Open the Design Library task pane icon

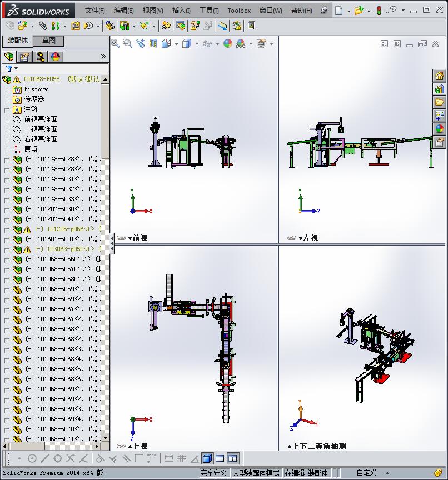click(440, 89)
